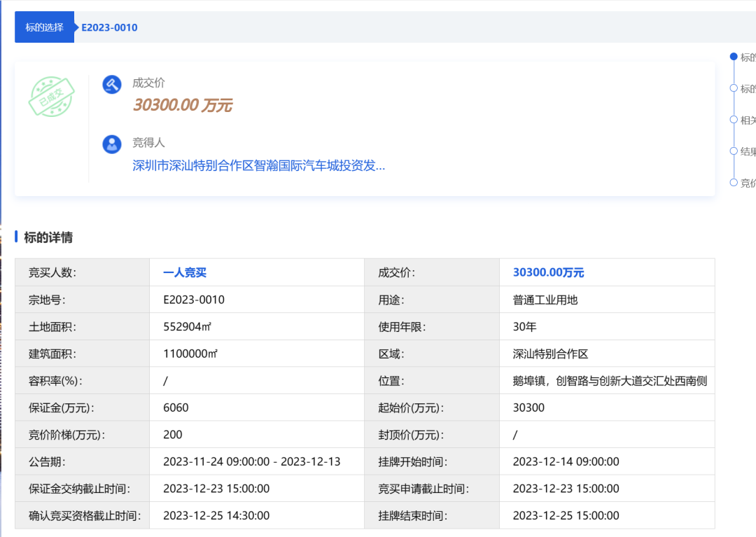Open the 深圳市深汕特别合作区智瀚 winner company link
This screenshot has height=537, width=756.
click(258, 166)
